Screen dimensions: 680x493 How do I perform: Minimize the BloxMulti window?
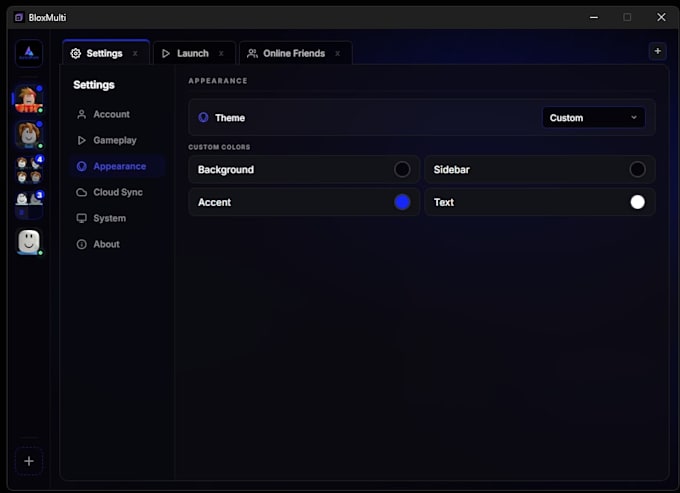point(594,17)
